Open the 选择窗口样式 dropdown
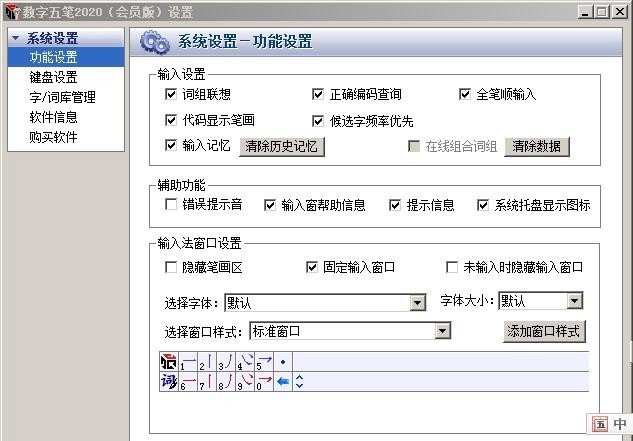The image size is (633, 441). point(442,331)
